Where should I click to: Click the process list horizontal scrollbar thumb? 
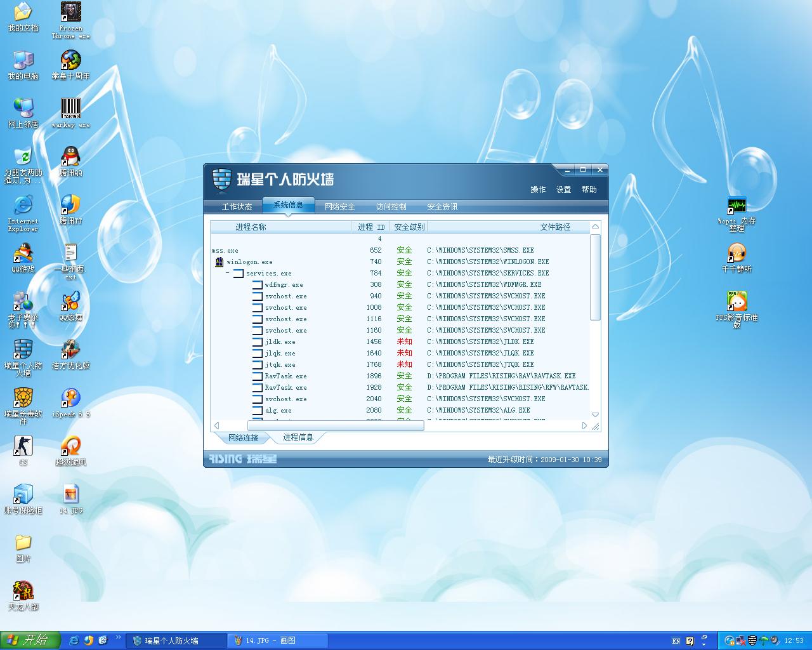click(x=336, y=425)
